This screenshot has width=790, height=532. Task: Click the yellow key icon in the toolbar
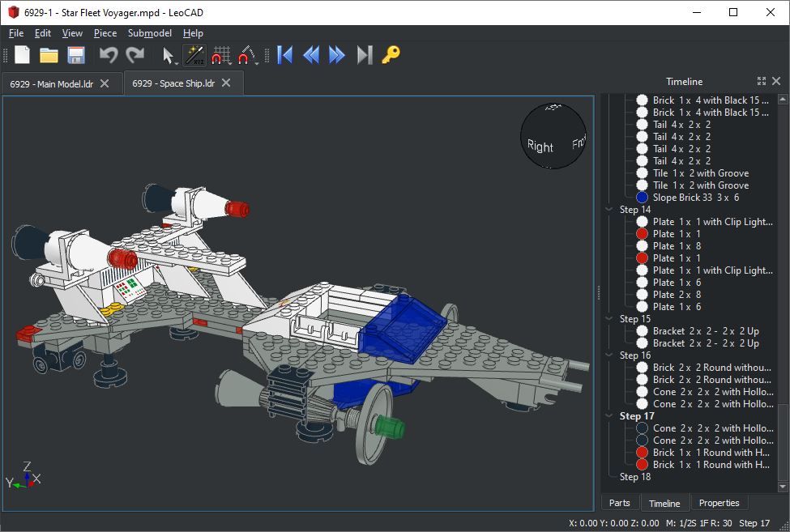pos(391,55)
